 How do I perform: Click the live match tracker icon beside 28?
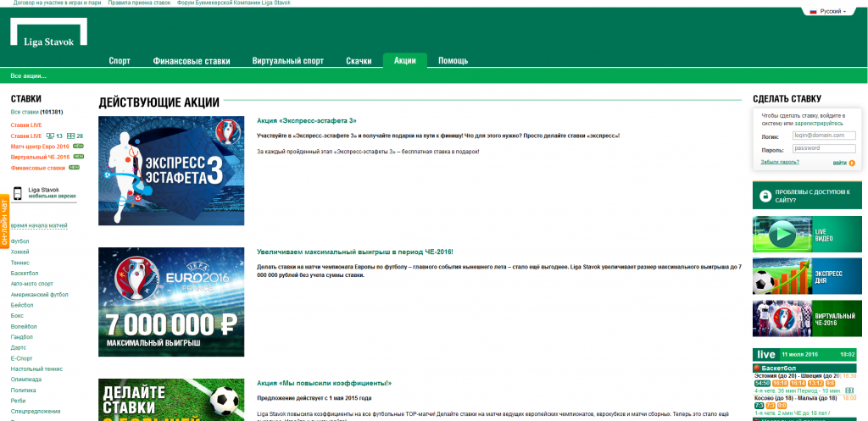coord(70,136)
